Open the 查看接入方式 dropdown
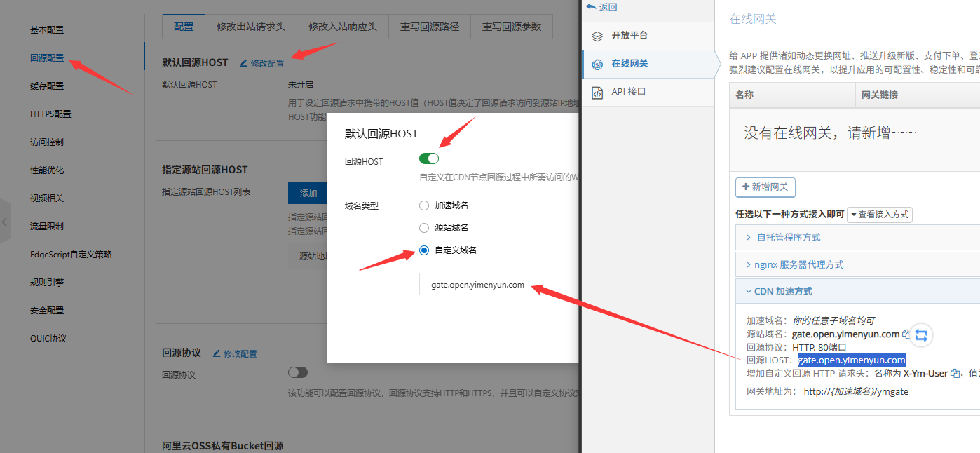This screenshot has height=453, width=980. click(879, 215)
